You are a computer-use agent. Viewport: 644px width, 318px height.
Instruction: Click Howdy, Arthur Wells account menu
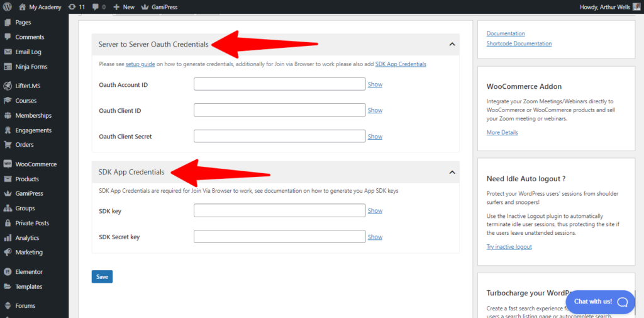[610, 7]
